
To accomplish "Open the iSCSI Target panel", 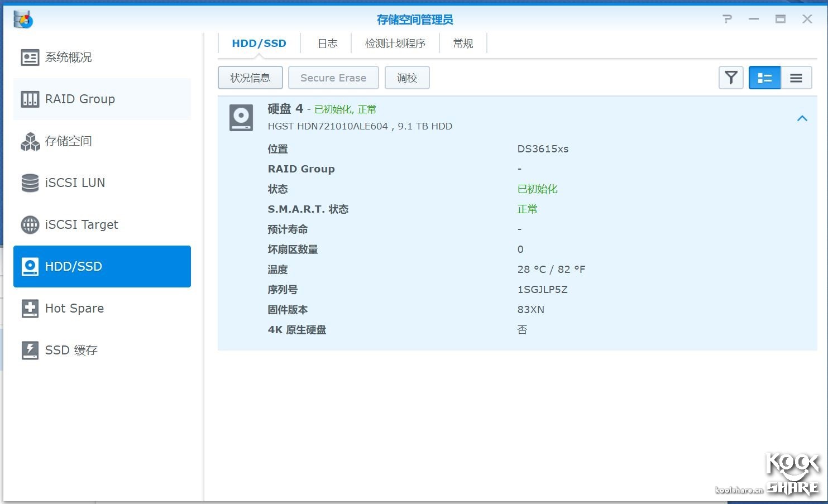I will [81, 224].
